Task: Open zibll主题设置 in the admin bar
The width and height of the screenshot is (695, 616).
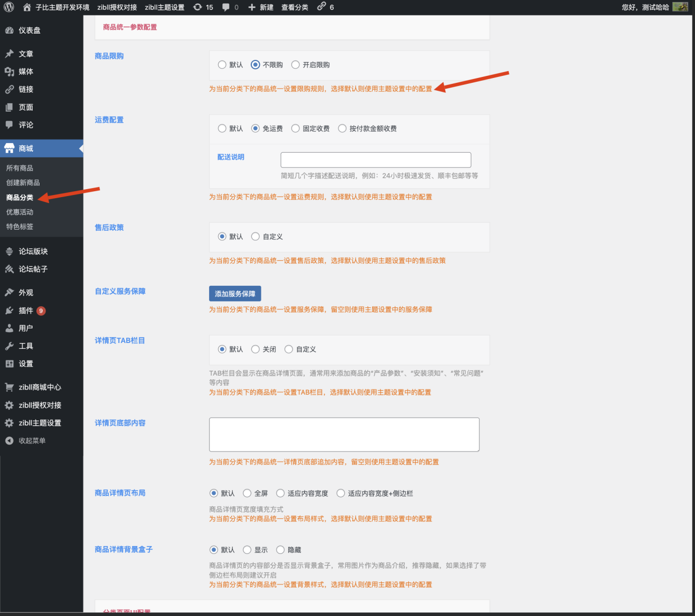Action: pos(165,7)
